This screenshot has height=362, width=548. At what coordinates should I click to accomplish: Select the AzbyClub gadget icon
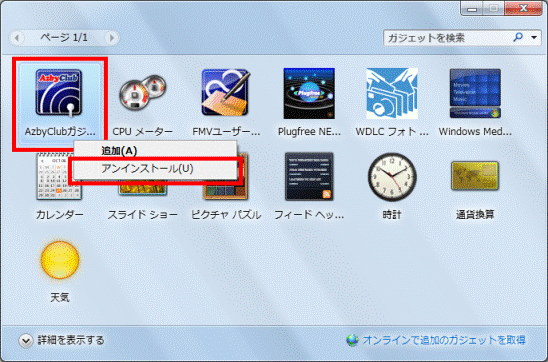pyautogui.click(x=59, y=92)
